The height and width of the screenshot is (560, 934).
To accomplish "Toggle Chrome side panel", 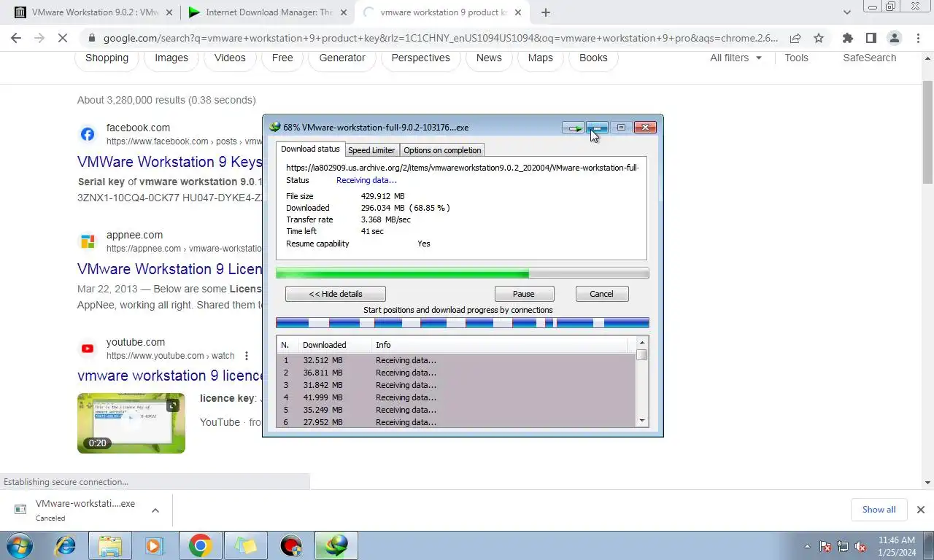I will 871,39.
